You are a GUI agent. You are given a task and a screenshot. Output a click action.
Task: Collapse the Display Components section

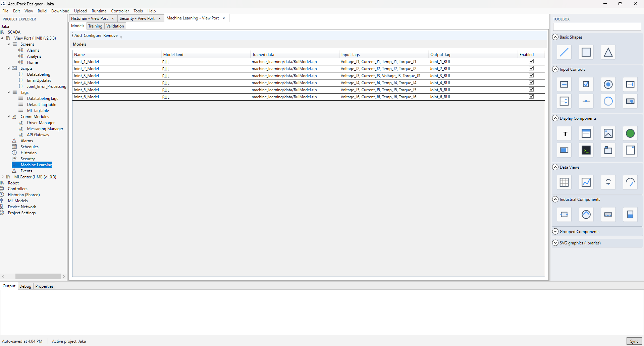[x=555, y=118]
